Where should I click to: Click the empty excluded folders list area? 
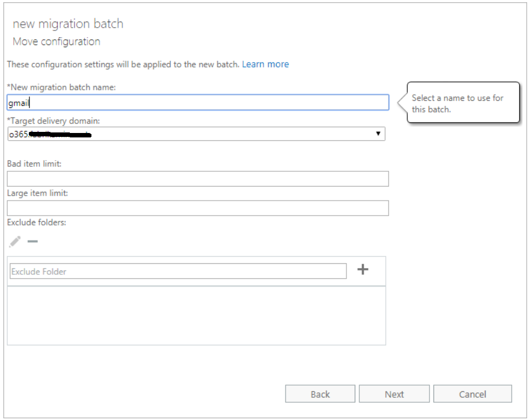tap(196, 316)
